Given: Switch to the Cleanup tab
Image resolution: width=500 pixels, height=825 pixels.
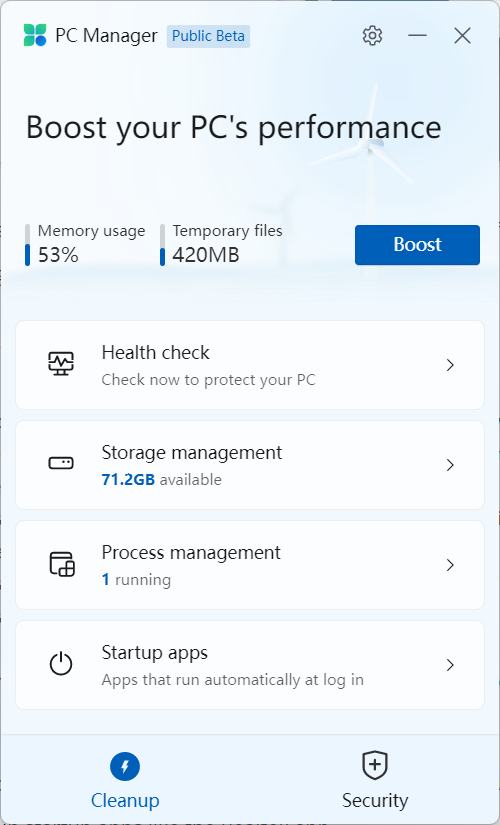Looking at the screenshot, I should (x=125, y=780).
